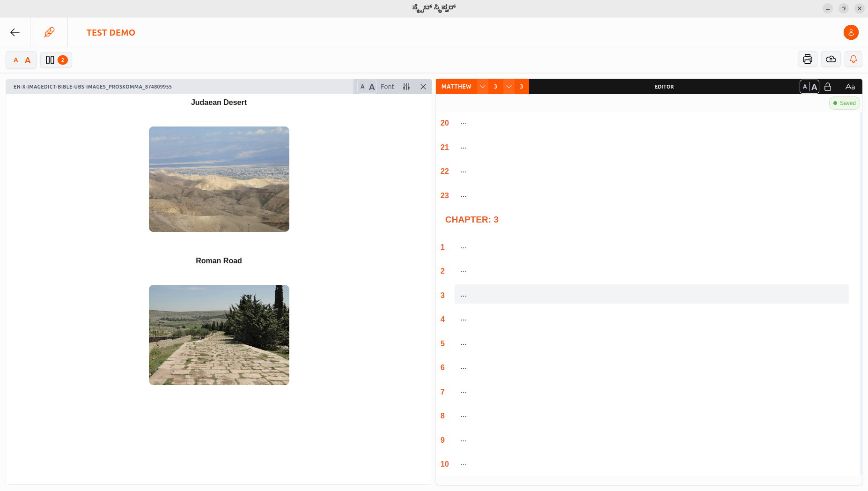868x491 pixels.
Task: Click the cloud upload icon
Action: (x=830, y=59)
